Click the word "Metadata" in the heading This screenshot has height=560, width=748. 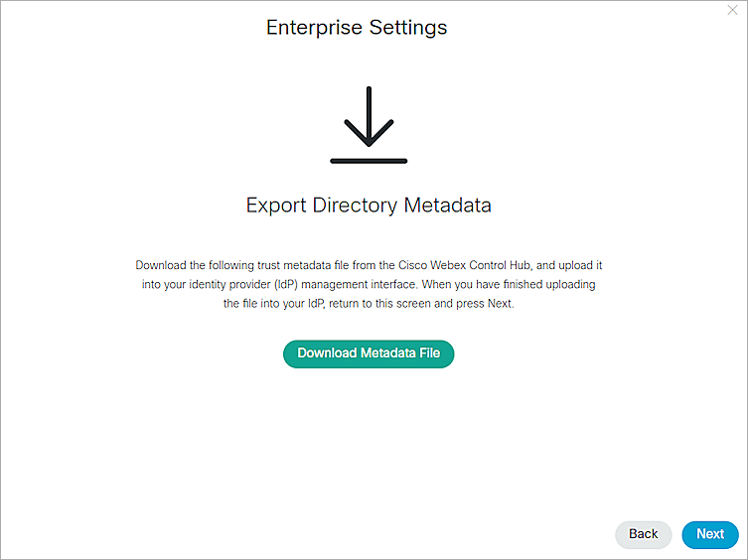coord(447,206)
